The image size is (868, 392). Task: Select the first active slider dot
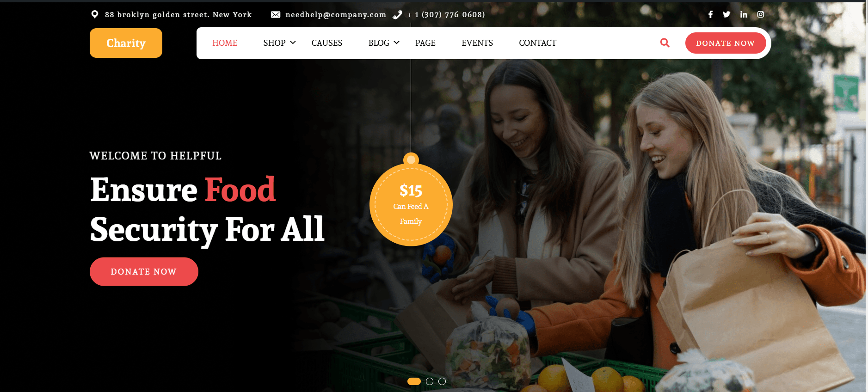(414, 381)
